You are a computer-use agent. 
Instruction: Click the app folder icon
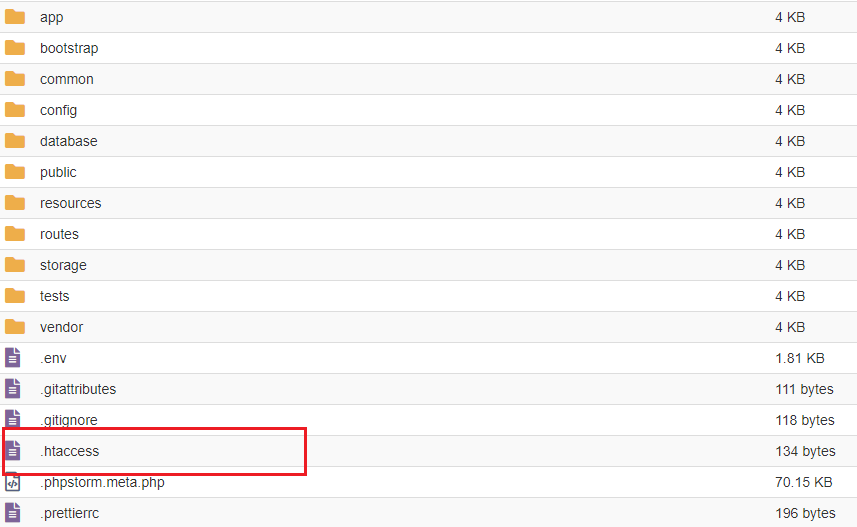15,17
